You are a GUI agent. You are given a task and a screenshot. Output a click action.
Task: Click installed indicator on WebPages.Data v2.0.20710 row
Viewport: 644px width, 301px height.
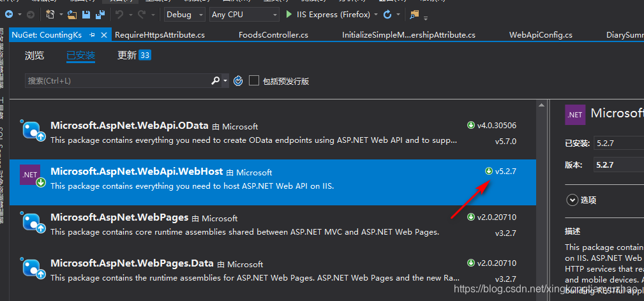pos(471,263)
